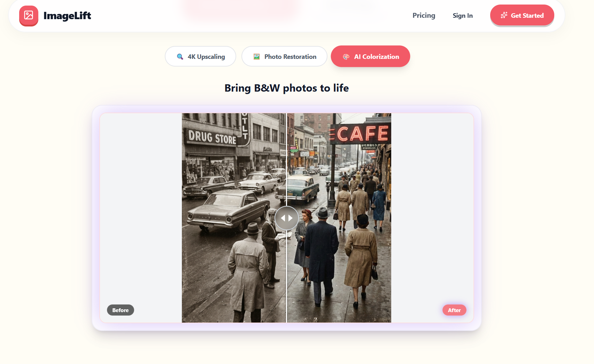The width and height of the screenshot is (594, 364).
Task: Select the magnifier icon on 4K Upscaling
Action: point(180,56)
